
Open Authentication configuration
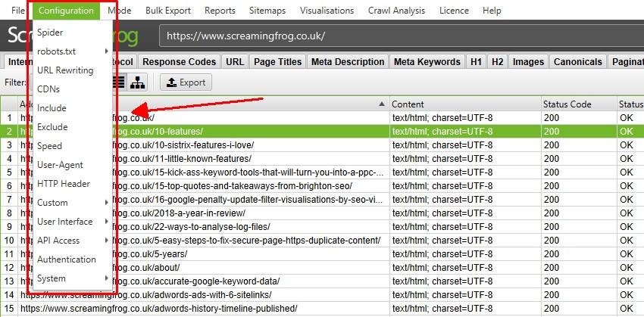click(x=72, y=260)
